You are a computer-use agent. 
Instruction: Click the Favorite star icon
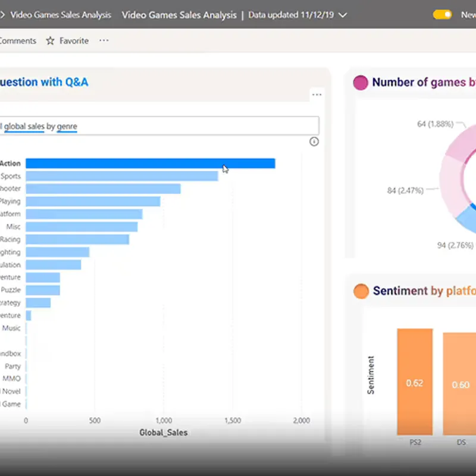(50, 40)
